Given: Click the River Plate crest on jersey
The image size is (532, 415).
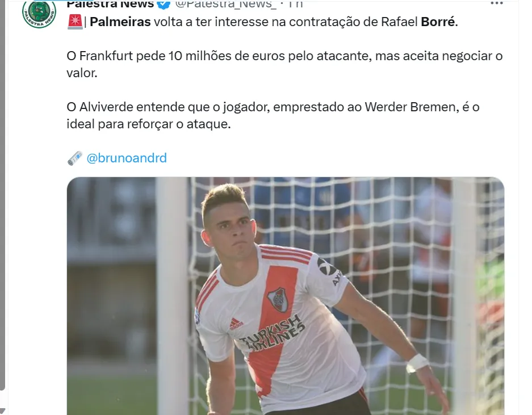Looking at the screenshot, I should click(x=279, y=299).
